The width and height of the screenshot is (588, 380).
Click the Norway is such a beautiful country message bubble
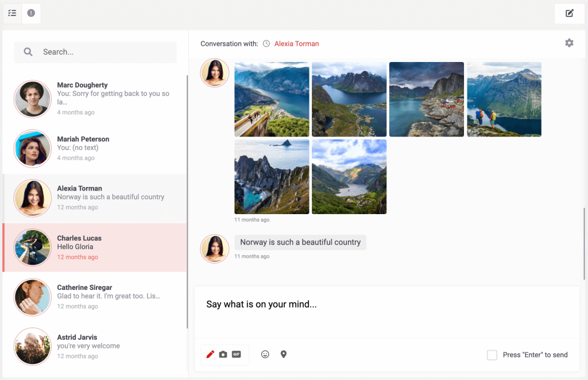tap(300, 242)
